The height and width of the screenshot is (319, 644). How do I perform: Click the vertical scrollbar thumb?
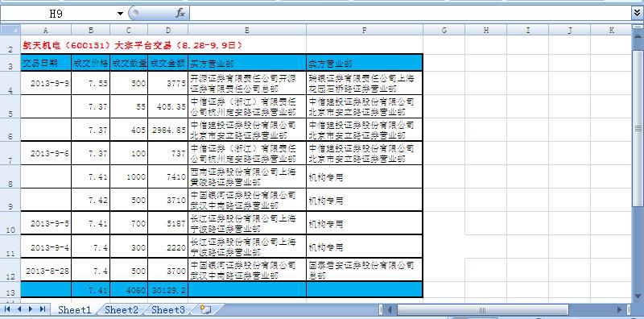(x=638, y=128)
